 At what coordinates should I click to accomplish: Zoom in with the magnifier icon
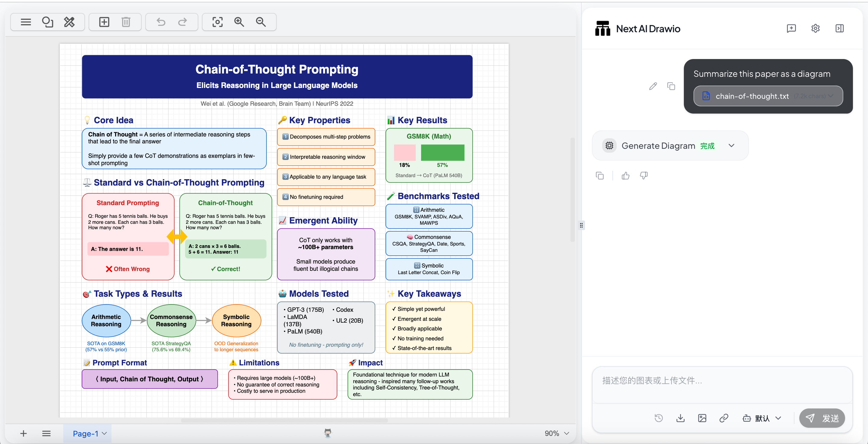point(239,22)
